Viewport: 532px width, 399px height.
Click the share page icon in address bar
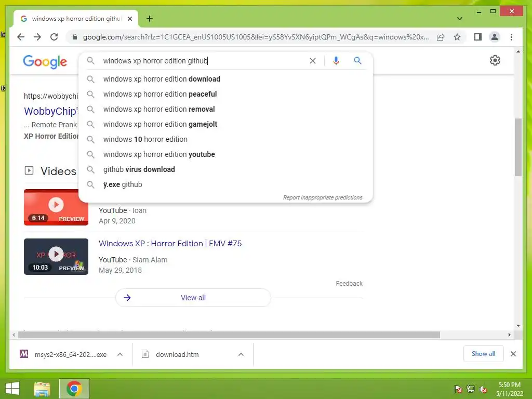pyautogui.click(x=441, y=37)
